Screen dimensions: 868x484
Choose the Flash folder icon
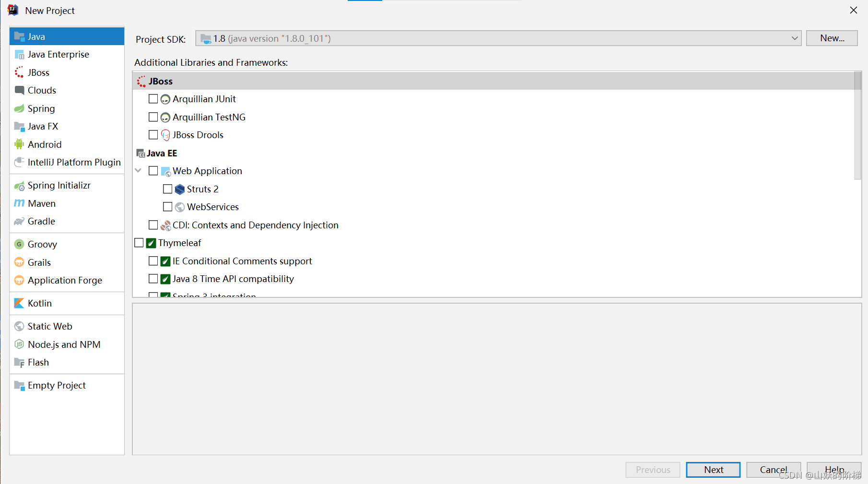point(19,363)
